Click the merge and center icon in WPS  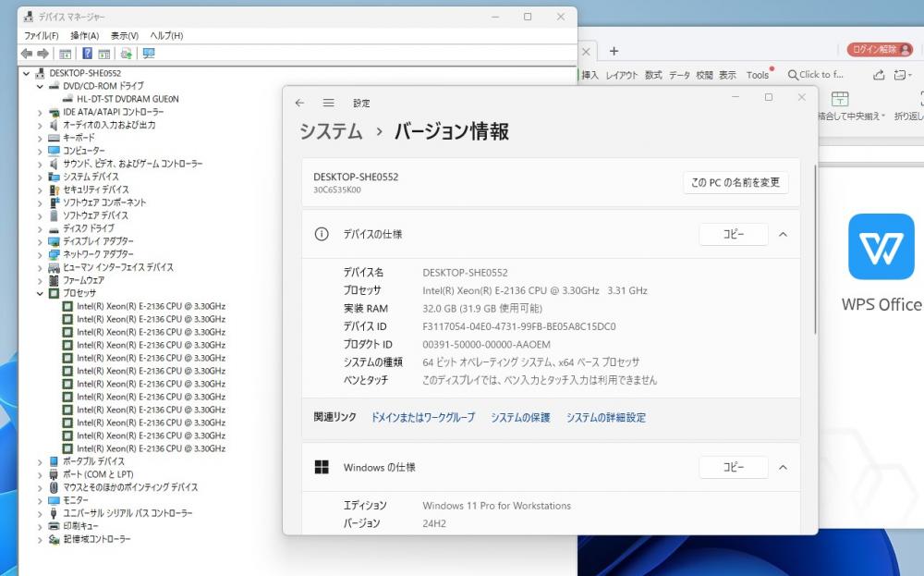840,98
